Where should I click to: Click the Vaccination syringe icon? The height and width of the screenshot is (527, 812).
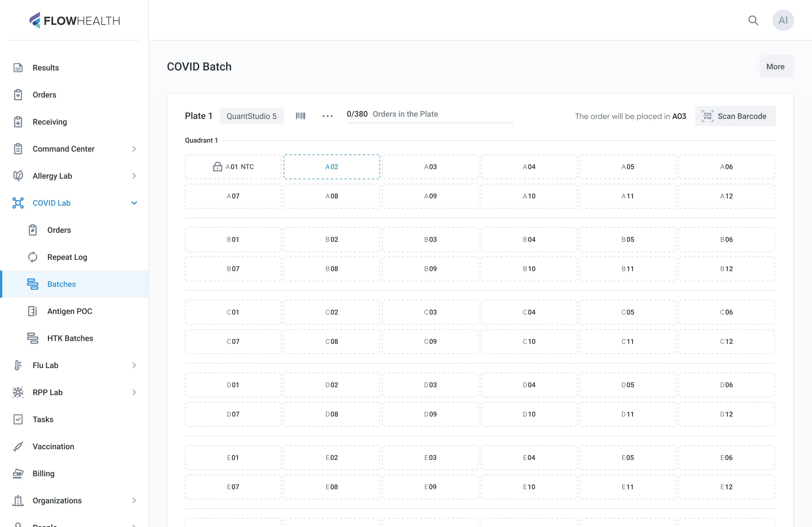pos(18,446)
